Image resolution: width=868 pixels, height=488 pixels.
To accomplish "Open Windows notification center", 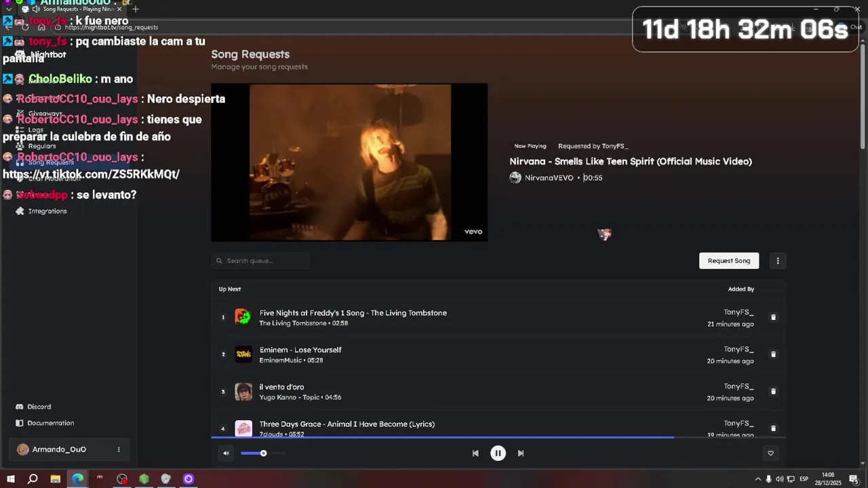I will click(854, 479).
